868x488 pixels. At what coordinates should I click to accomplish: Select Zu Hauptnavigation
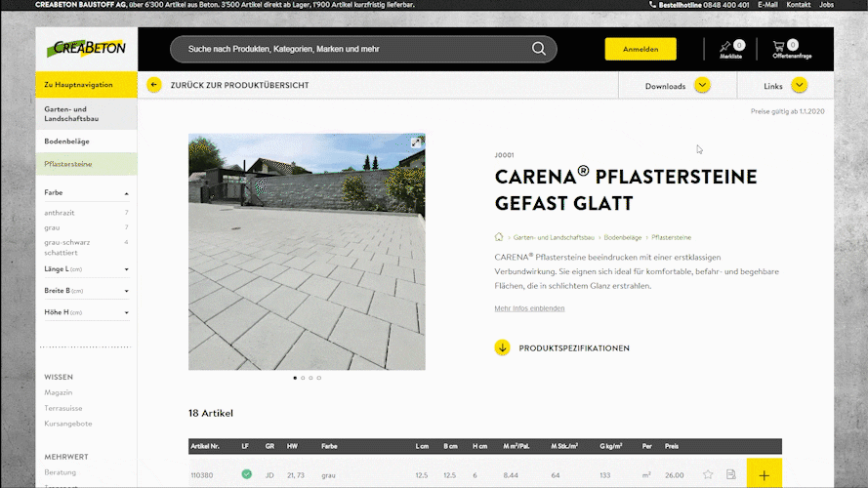pos(86,85)
